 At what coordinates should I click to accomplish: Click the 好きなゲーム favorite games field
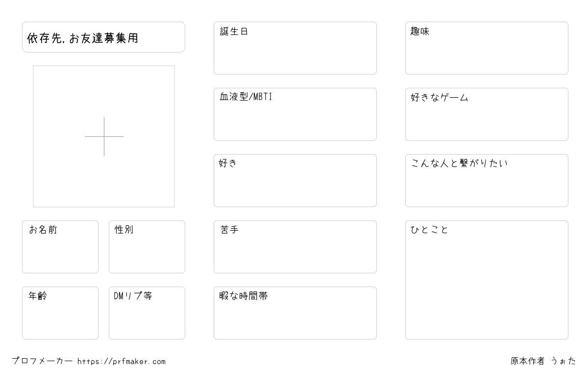487,114
